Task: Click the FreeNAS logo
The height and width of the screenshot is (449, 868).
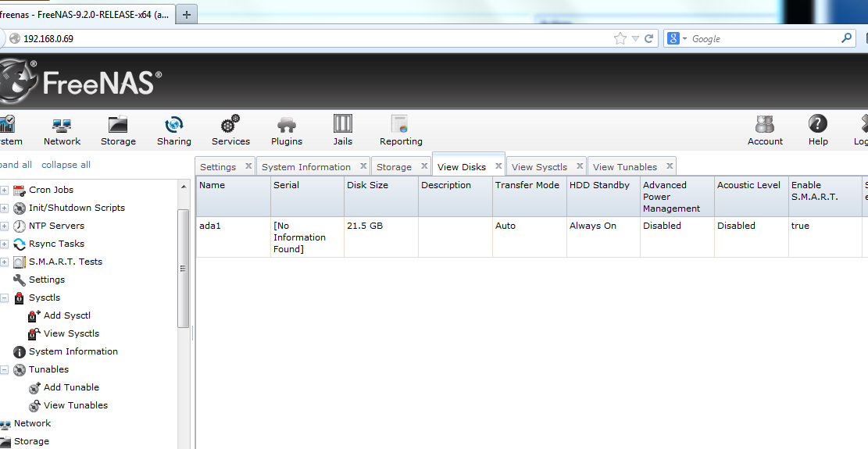Action: 80,82
